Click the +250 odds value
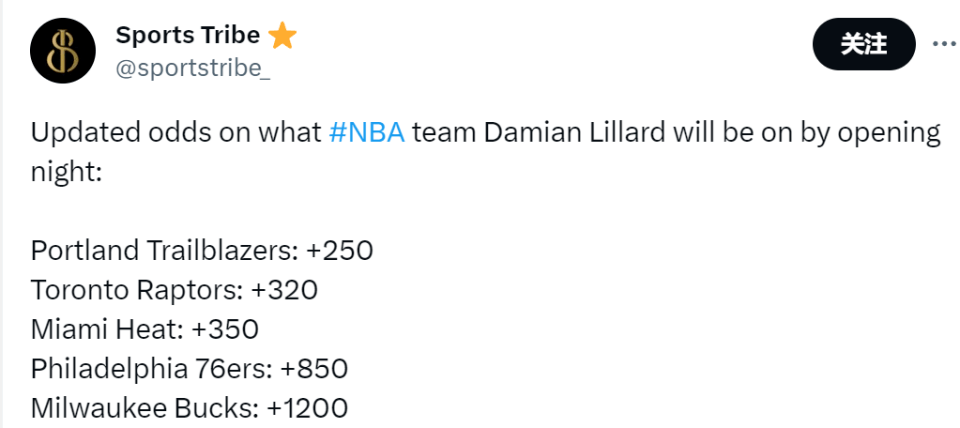This screenshot has height=428, width=960. coord(339,250)
